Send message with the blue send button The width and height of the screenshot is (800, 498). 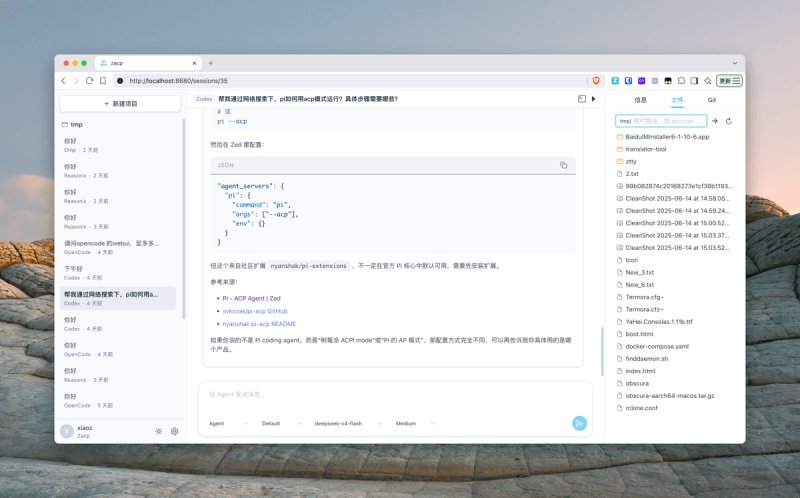click(x=579, y=423)
